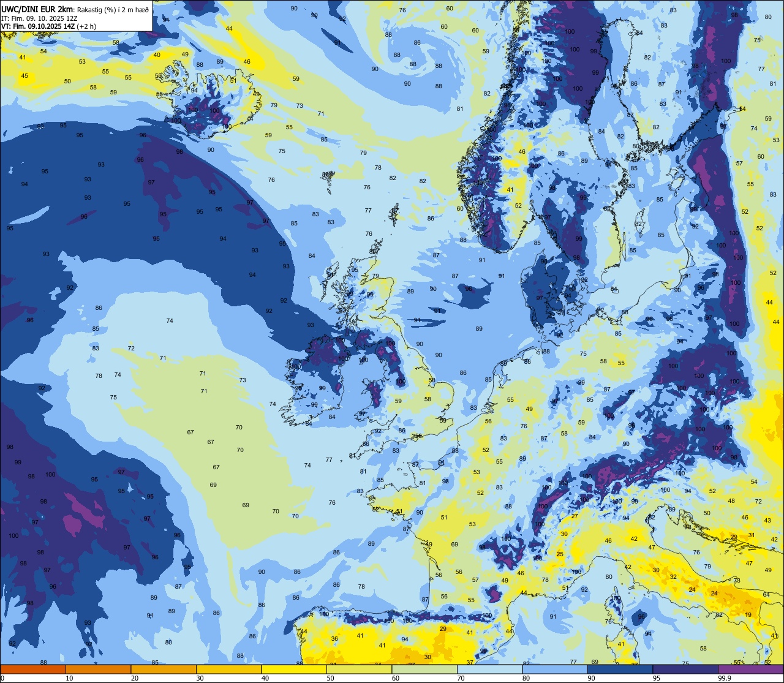Select the 80–90 medium blue legend swatch
This screenshot has height=683, width=784.
[555, 670]
